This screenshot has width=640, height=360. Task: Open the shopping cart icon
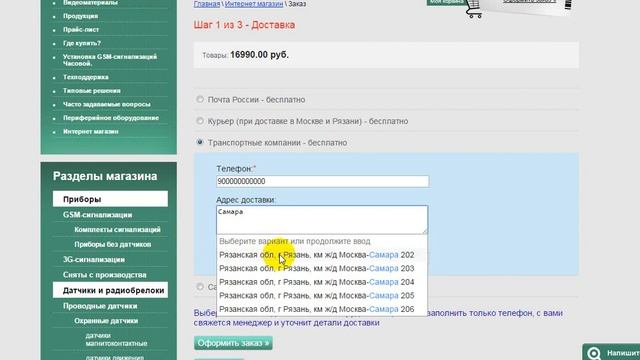473,9
